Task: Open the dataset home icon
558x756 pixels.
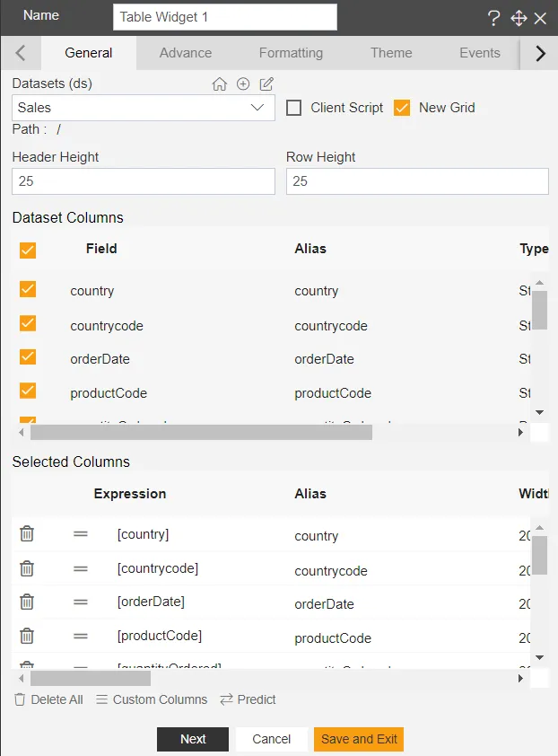Action: [x=220, y=84]
